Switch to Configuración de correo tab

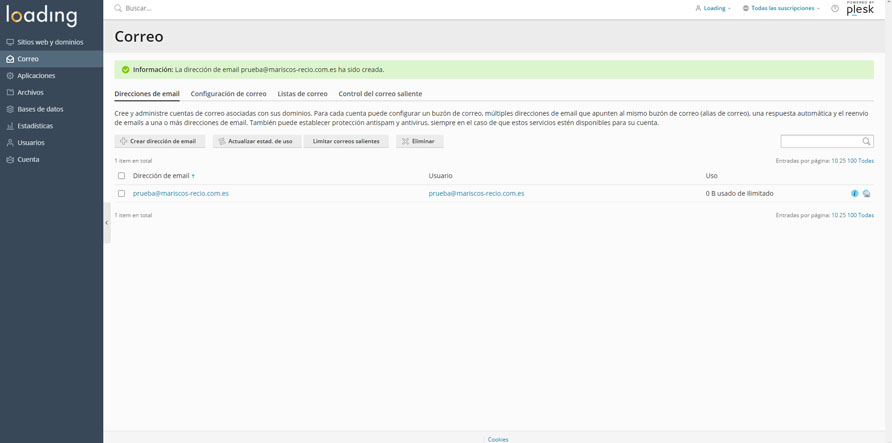tap(228, 94)
